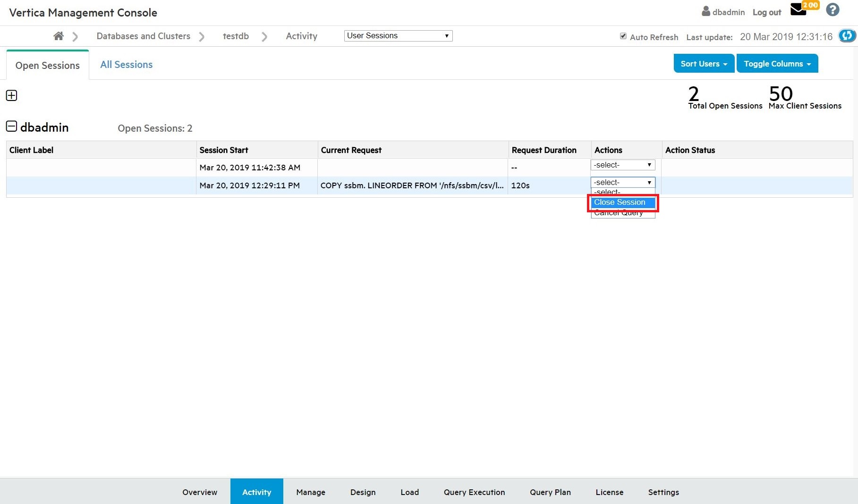Go to the Query Execution tab

[x=474, y=492]
